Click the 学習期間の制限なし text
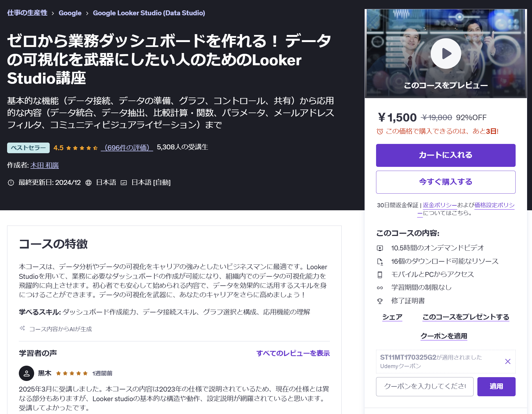 [421, 288]
